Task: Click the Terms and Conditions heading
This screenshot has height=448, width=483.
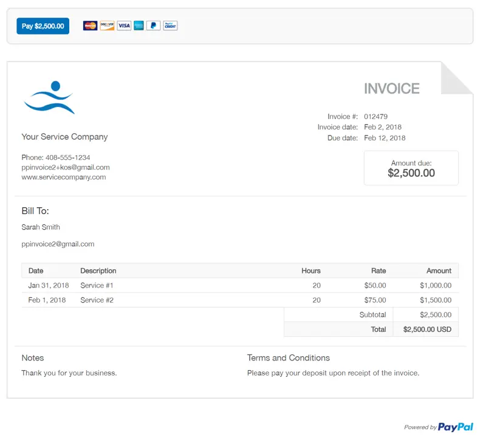Action: point(289,357)
